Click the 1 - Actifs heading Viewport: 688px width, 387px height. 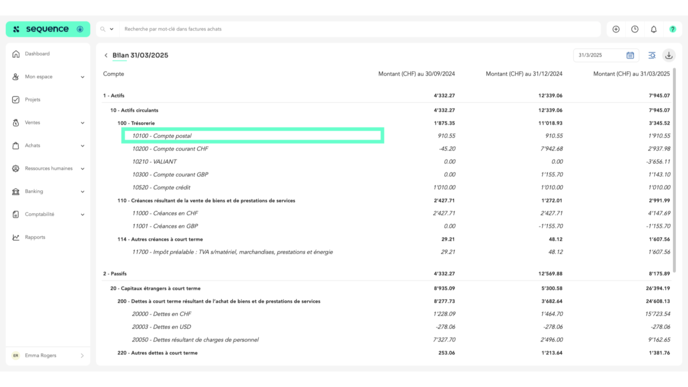(114, 96)
